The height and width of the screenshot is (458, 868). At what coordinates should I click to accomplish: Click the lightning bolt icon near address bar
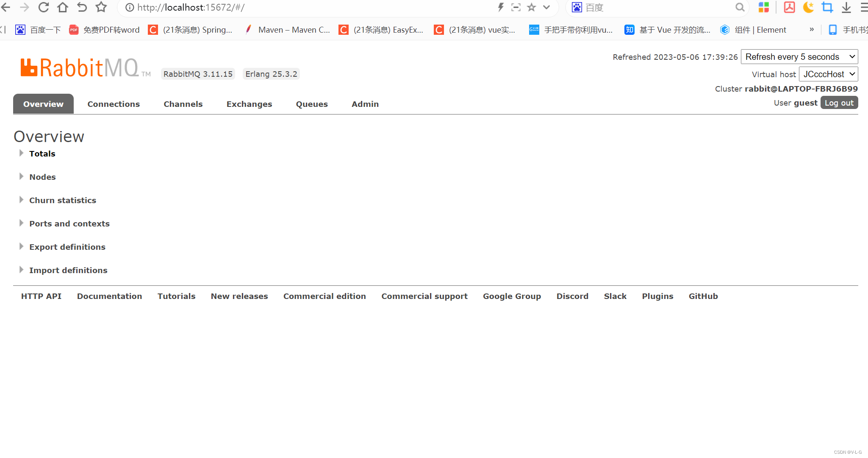pyautogui.click(x=501, y=7)
